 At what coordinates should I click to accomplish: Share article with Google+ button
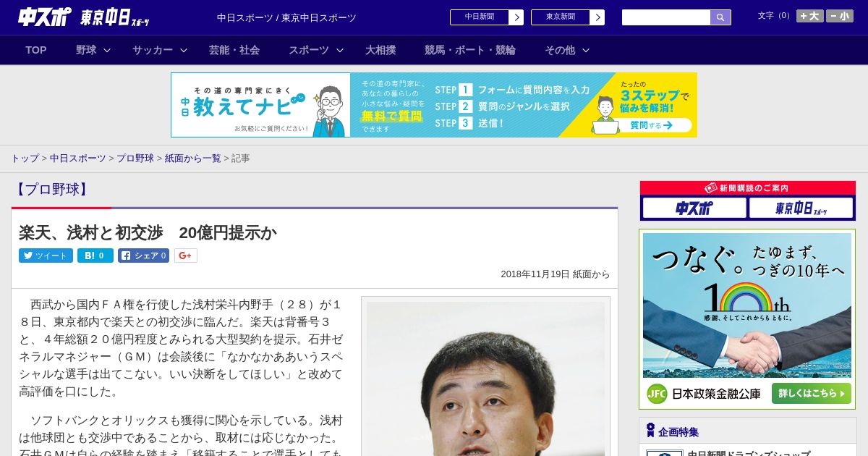[185, 256]
